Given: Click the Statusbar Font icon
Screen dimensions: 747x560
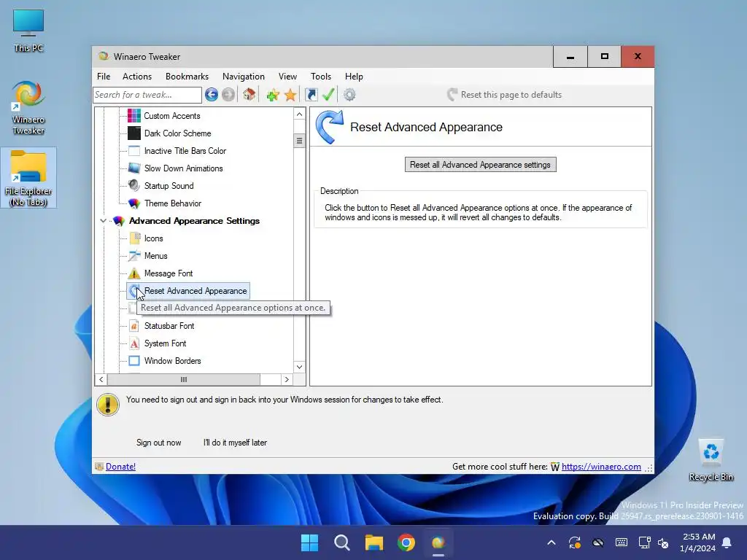Looking at the screenshot, I should coord(134,326).
